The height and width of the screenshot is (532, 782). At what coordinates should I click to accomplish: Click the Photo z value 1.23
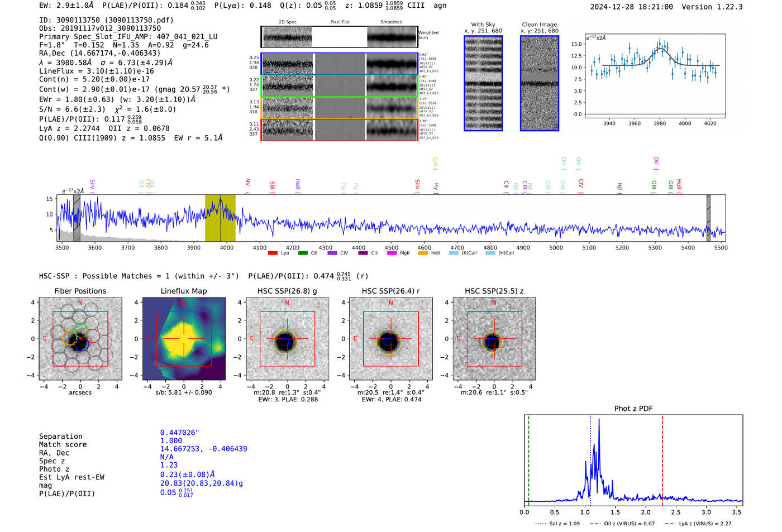169,465
